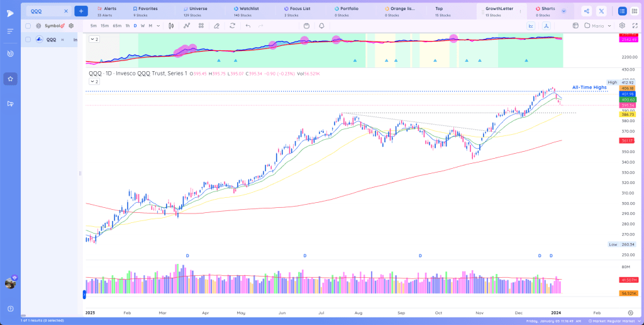Tick the select-all checkbox beside Symbol
Viewport: 644px width, 325px height.
(x=28, y=25)
